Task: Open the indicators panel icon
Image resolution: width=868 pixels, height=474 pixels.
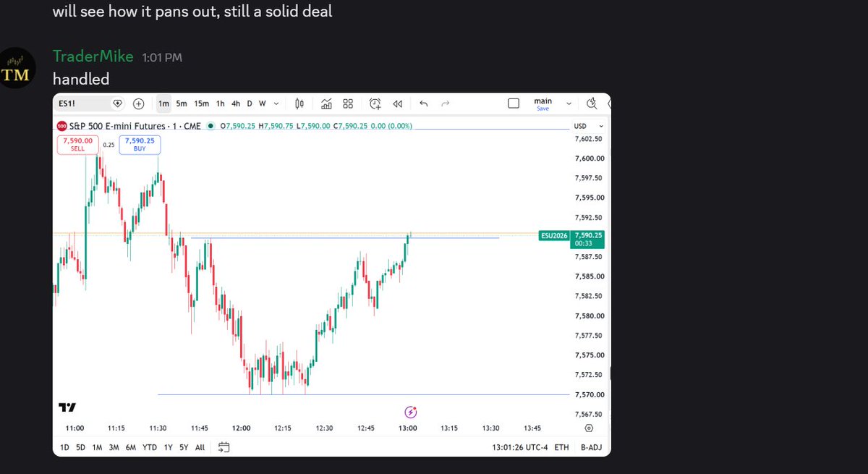Action: point(327,103)
